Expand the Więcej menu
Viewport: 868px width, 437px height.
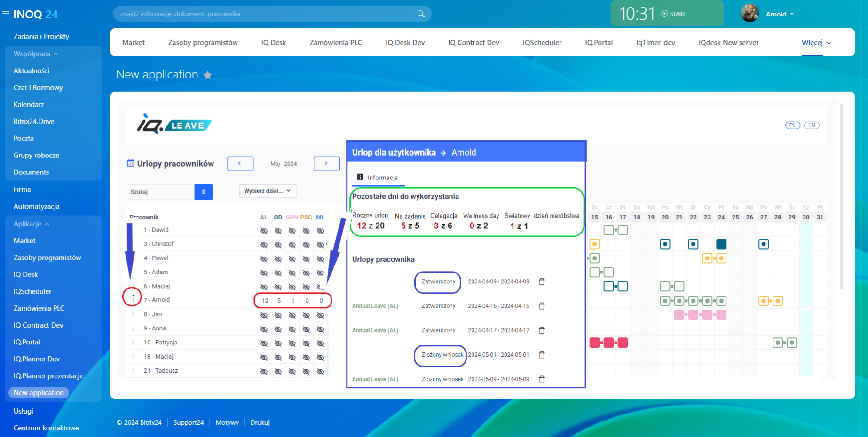point(816,43)
